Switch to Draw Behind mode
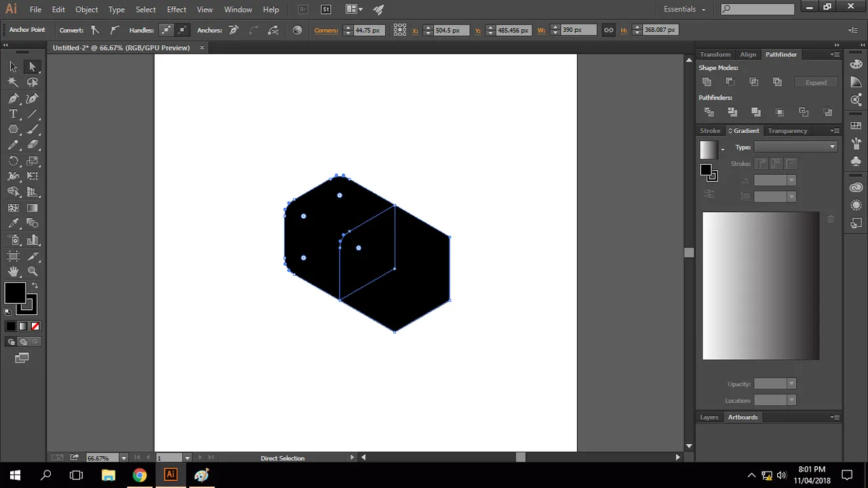 (23, 342)
